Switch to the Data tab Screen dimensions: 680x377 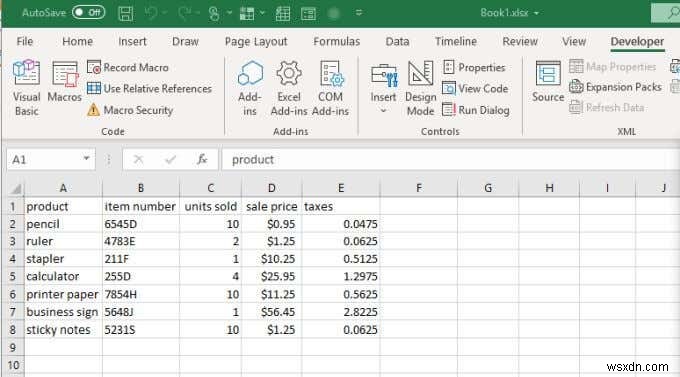click(397, 41)
